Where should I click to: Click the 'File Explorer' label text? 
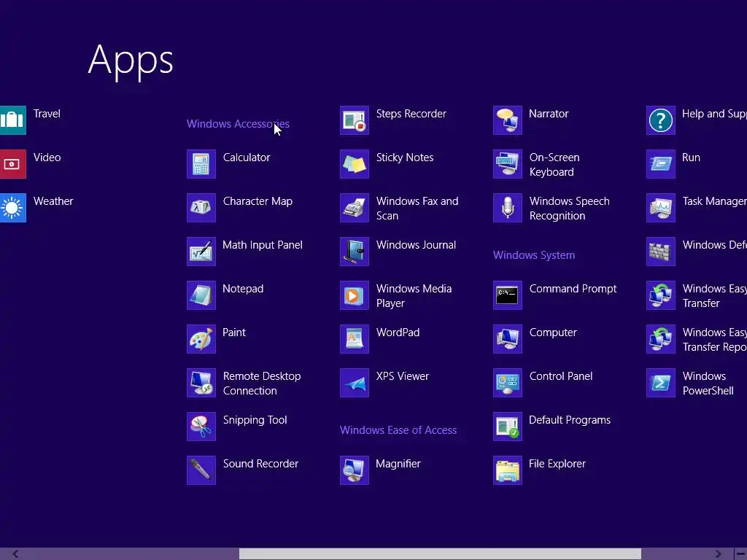point(557,464)
